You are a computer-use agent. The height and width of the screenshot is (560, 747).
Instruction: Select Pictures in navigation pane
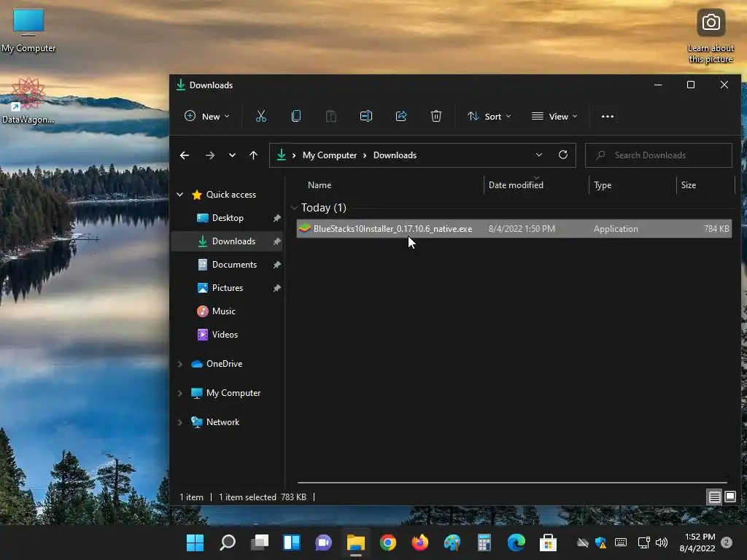pos(228,287)
